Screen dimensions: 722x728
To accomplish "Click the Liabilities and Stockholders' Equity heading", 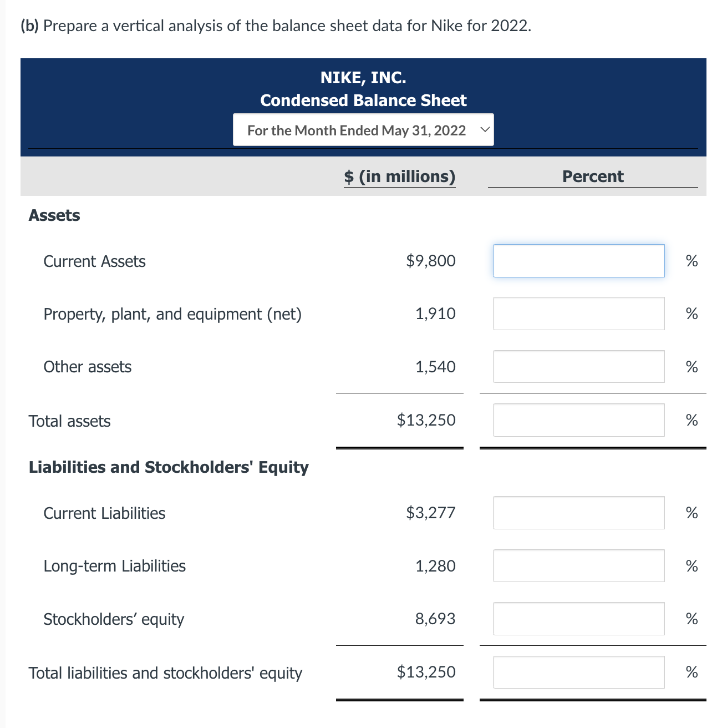I will point(168,467).
